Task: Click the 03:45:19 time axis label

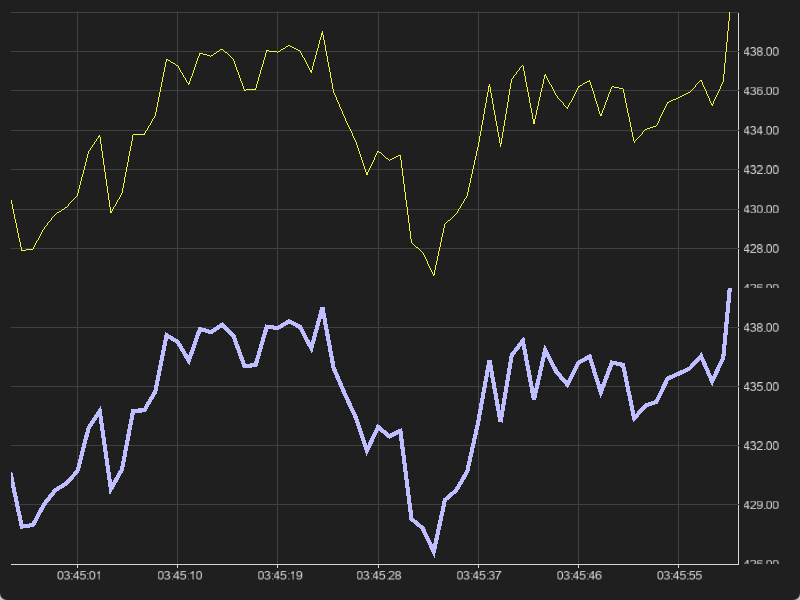Action: coord(279,577)
